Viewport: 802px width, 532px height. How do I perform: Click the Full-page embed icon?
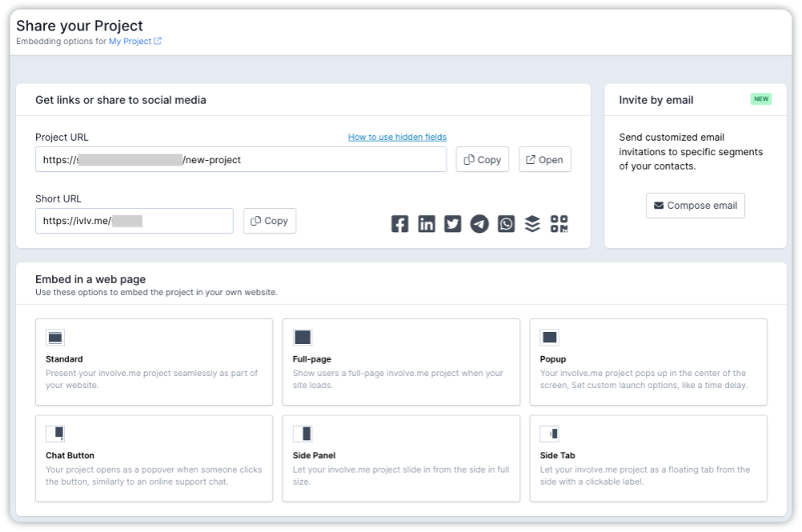pos(304,337)
